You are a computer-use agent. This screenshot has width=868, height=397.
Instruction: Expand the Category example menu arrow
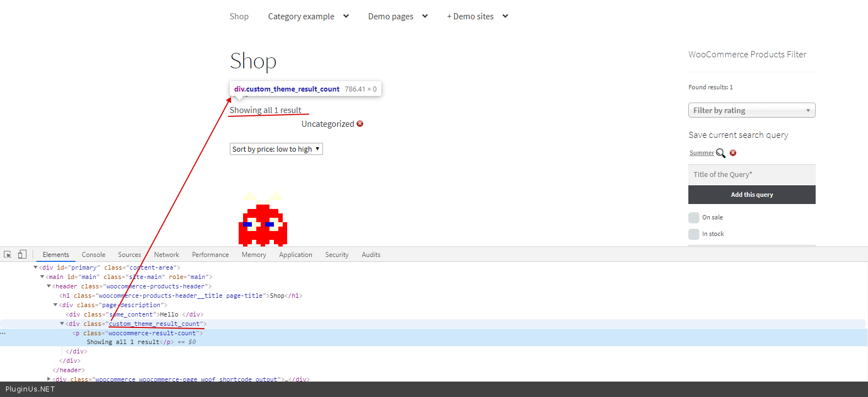coord(346,16)
